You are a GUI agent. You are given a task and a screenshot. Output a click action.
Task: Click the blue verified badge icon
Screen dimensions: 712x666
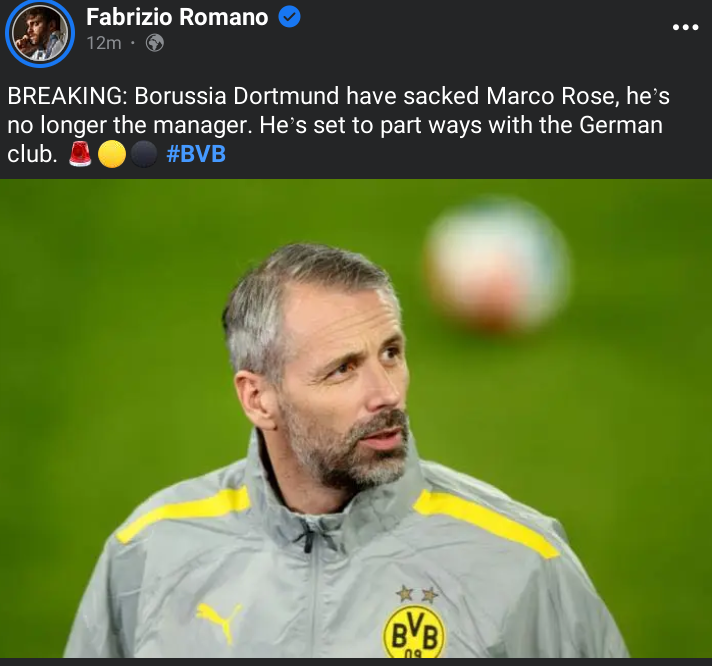click(289, 17)
